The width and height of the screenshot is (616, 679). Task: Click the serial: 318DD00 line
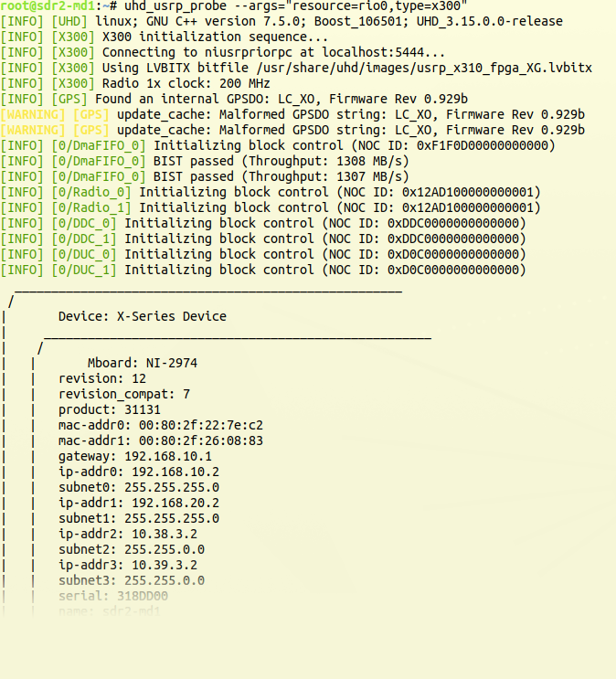coord(112,596)
